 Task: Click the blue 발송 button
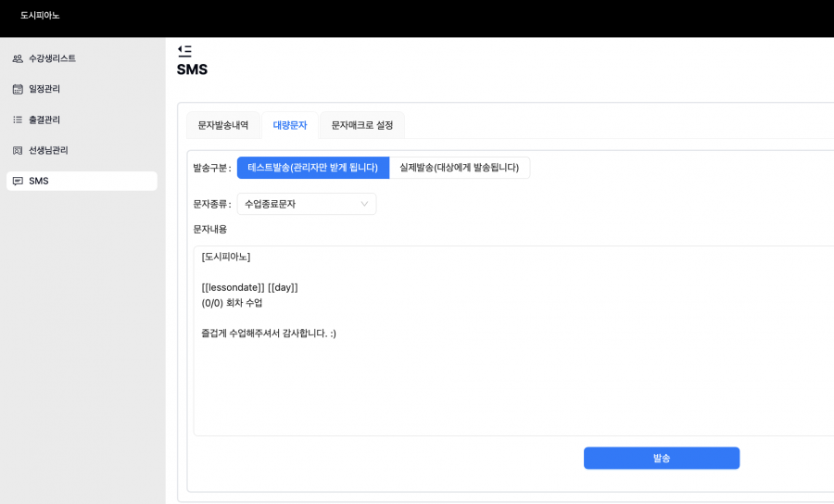(662, 458)
